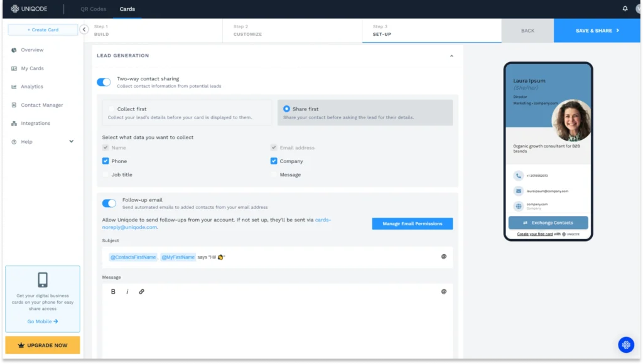Open Contact Manager in sidebar
Image resolution: width=643 pixels, height=364 pixels.
pyautogui.click(x=42, y=105)
